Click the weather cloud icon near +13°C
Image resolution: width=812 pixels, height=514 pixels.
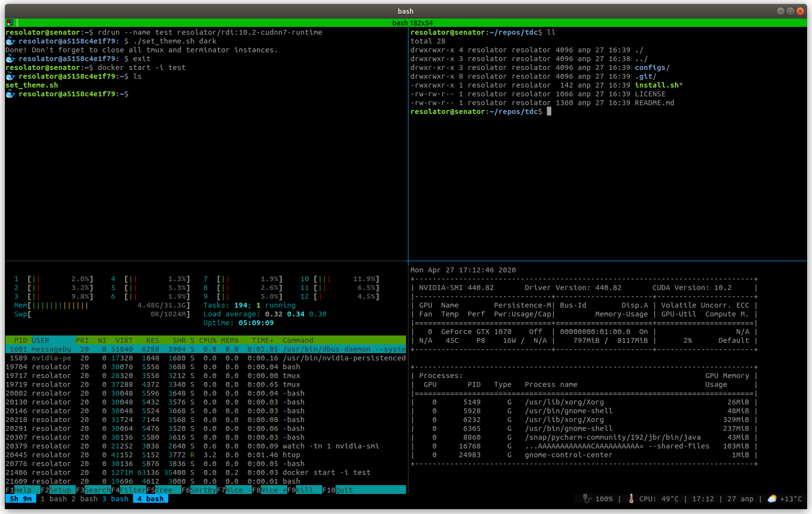pos(772,498)
